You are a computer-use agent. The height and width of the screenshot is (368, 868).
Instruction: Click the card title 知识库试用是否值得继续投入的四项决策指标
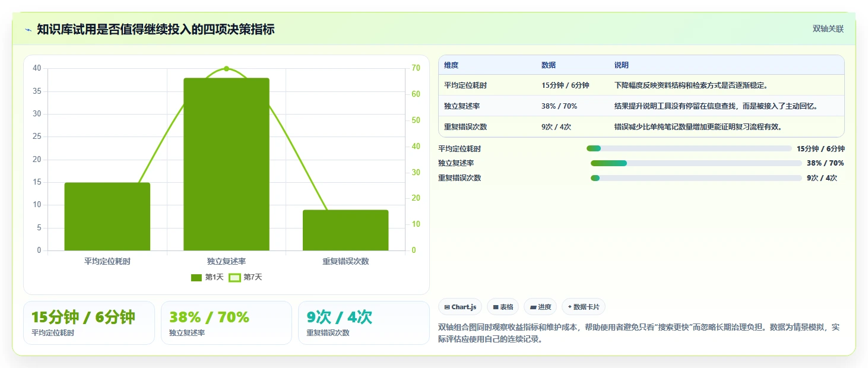(156, 30)
